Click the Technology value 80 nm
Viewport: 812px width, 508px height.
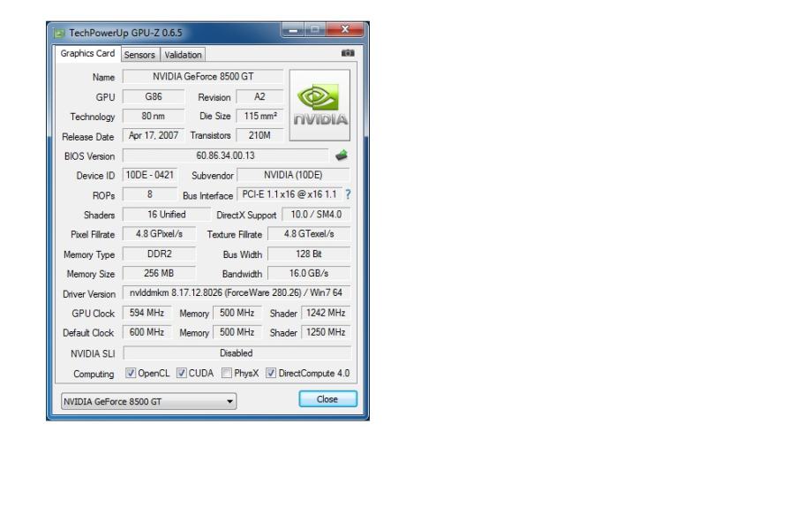coord(154,116)
